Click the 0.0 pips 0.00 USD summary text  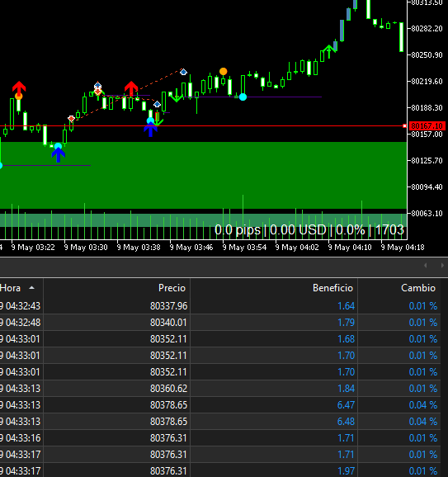[309, 230]
